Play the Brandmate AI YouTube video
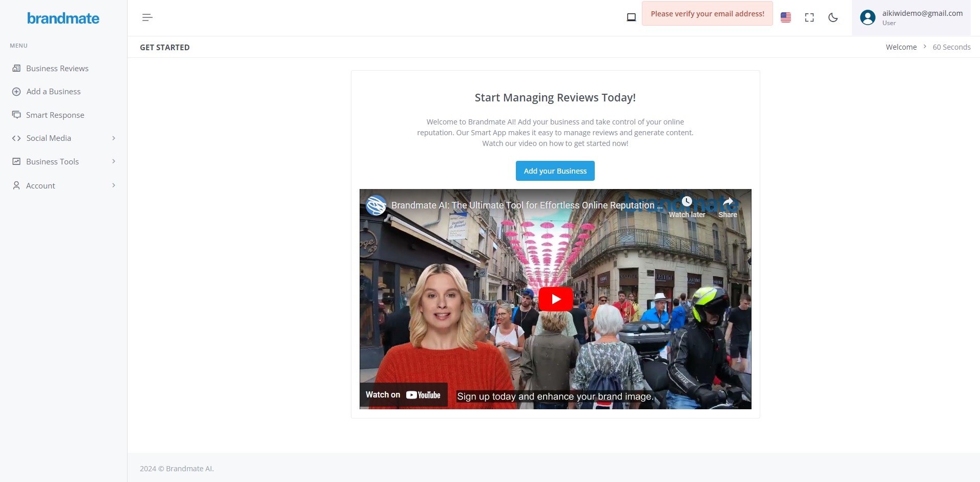Screen dimensions: 980x482 click(x=555, y=299)
